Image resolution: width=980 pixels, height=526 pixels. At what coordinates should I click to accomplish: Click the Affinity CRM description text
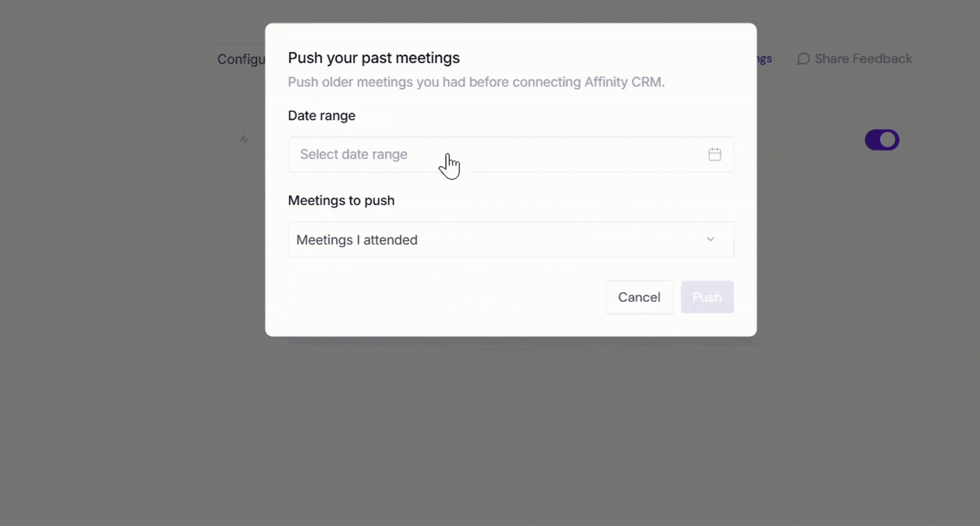point(476,82)
